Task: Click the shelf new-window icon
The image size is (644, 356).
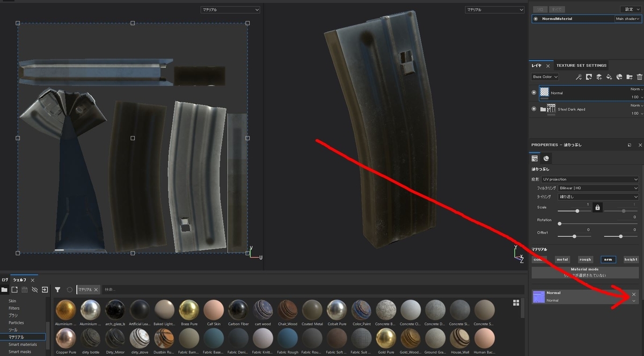Action: 14,289
